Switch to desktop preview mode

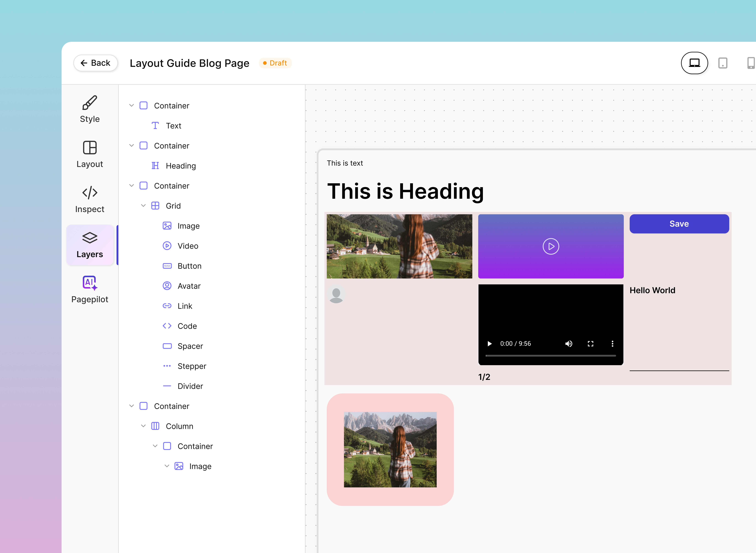pos(694,63)
